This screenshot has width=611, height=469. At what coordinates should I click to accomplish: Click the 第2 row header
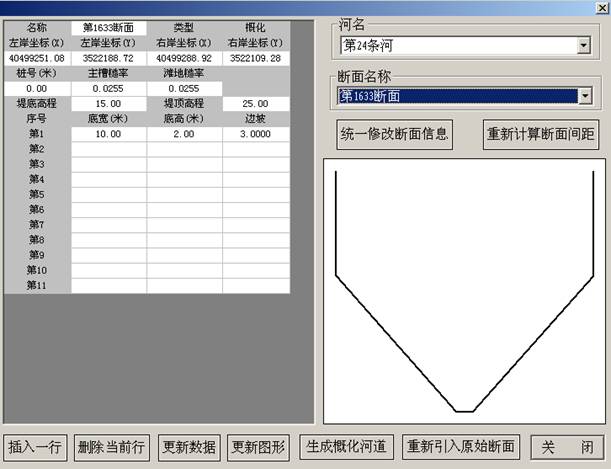(x=37, y=149)
